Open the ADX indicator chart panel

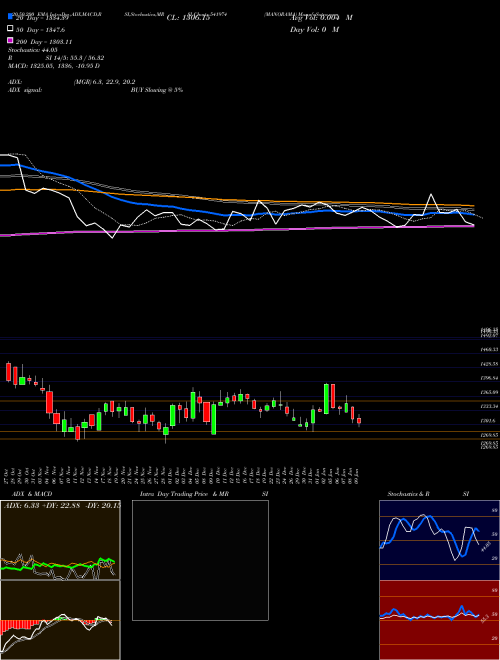pyautogui.click(x=60, y=540)
